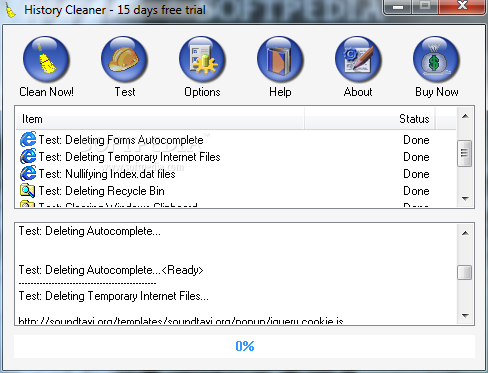Click IE icon beside Deleting Temporary Internet Files
The height and width of the screenshot is (373, 488).
click(28, 156)
